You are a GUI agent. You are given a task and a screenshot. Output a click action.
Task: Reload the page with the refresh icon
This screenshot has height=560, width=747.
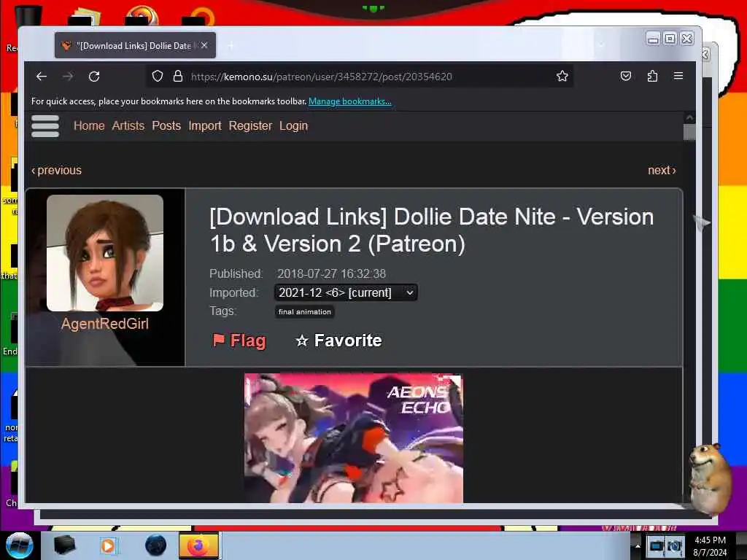coord(94,76)
